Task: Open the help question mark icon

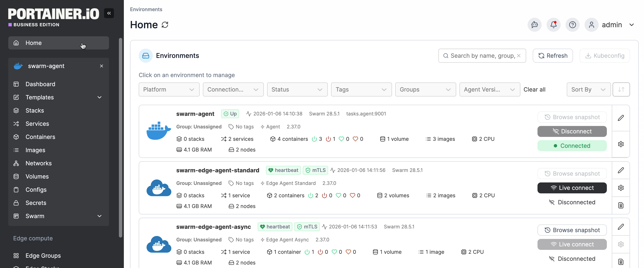Action: 572,25
